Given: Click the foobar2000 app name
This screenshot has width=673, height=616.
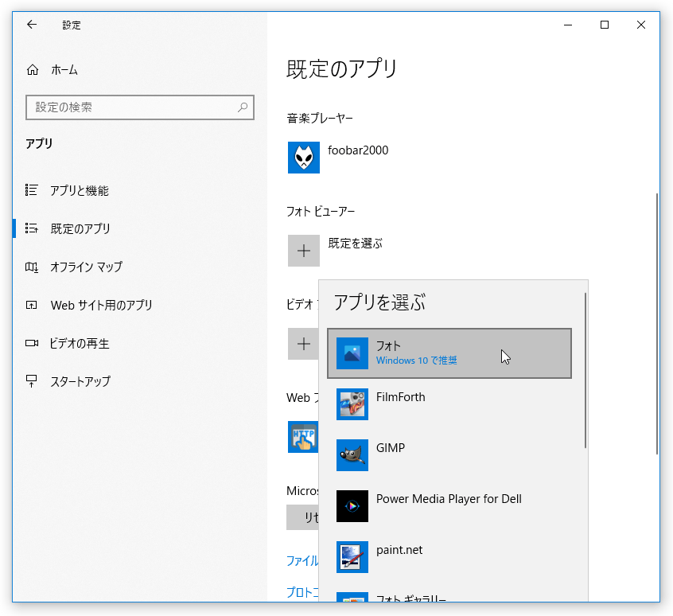Looking at the screenshot, I should tap(358, 150).
